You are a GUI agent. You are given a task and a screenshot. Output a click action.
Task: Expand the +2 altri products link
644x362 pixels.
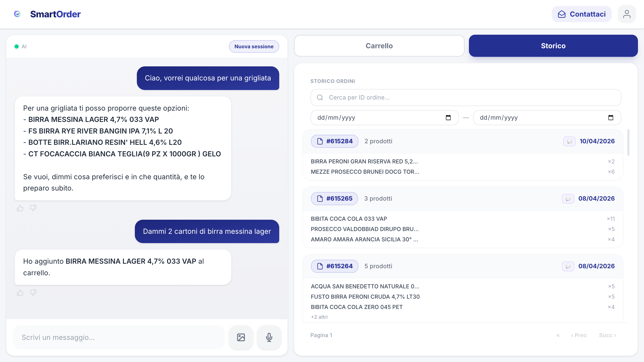[319, 317]
